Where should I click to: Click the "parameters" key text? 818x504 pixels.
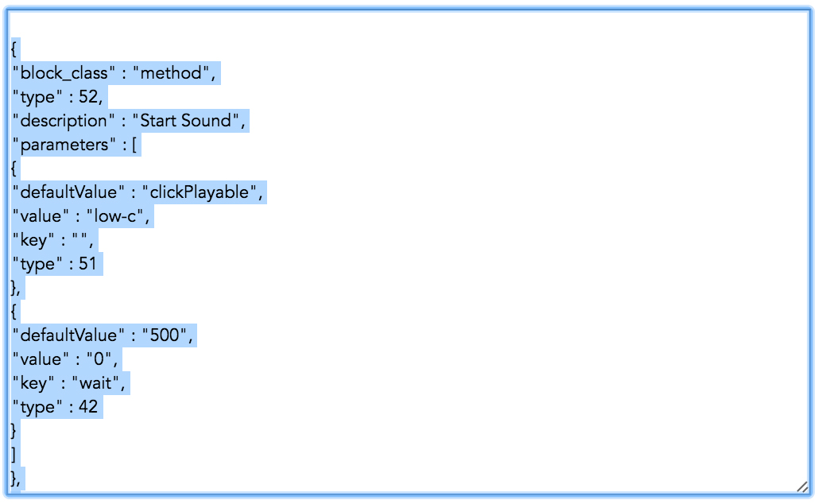click(59, 145)
